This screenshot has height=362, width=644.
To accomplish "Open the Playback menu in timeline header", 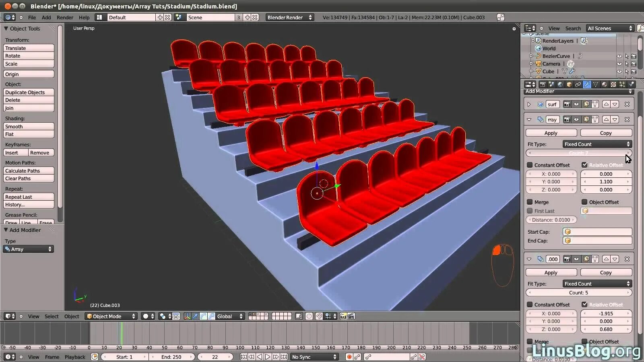I will pos(75,357).
